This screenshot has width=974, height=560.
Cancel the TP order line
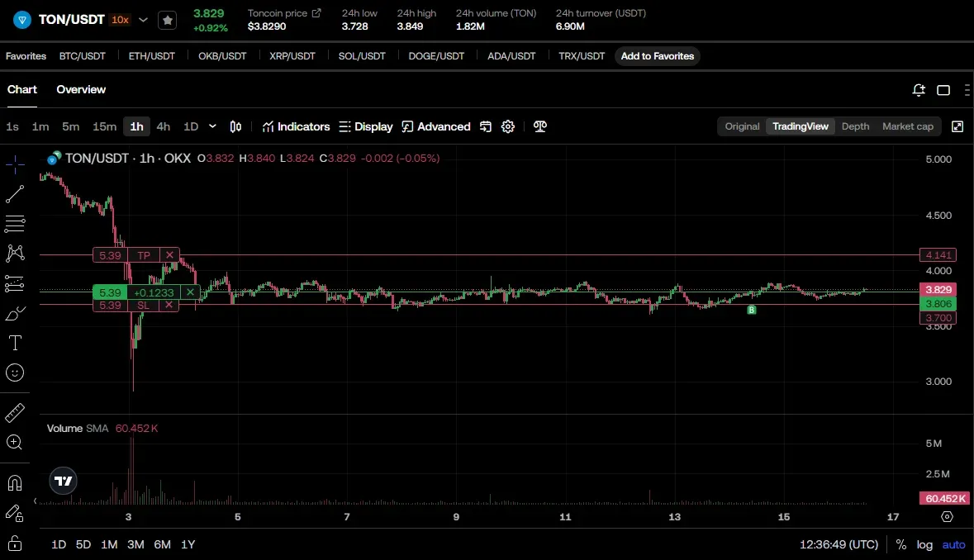(x=169, y=256)
